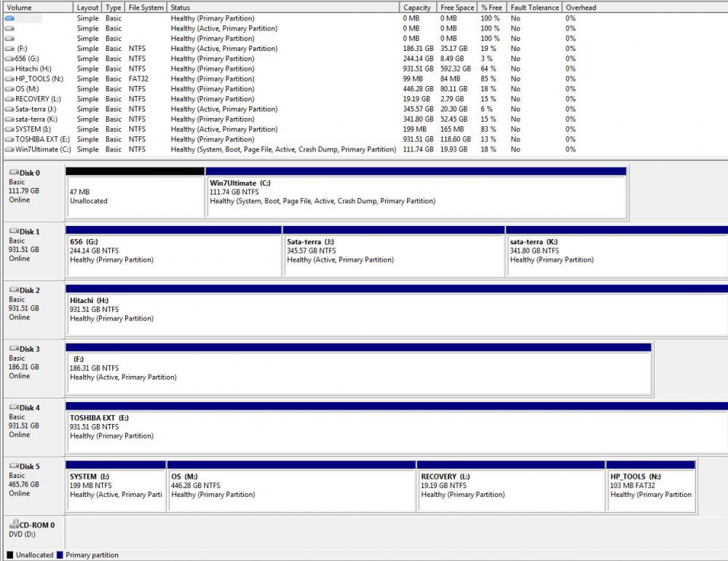
Task: Click the HP_TOOLS (N:) volume icon in list
Action: (x=9, y=79)
